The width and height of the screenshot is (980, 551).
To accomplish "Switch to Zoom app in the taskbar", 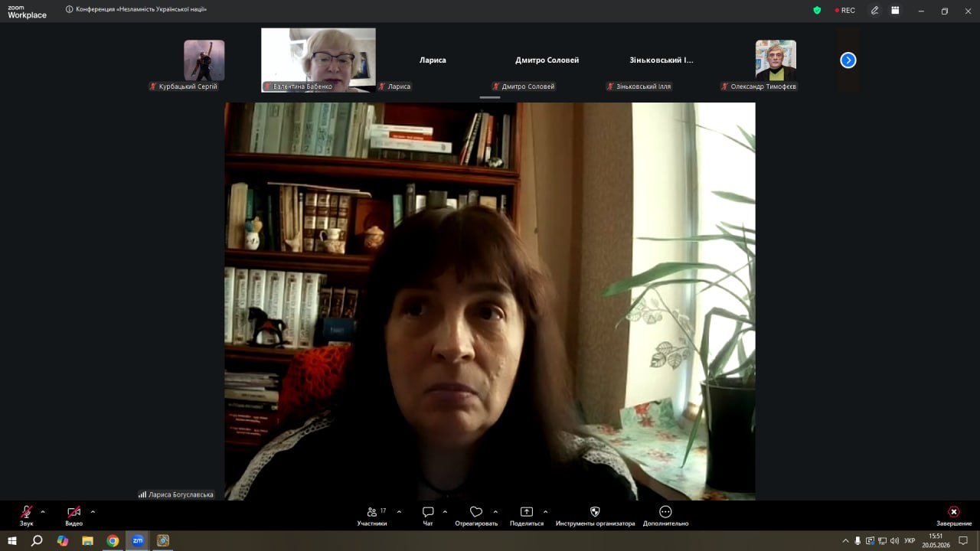I will [138, 540].
